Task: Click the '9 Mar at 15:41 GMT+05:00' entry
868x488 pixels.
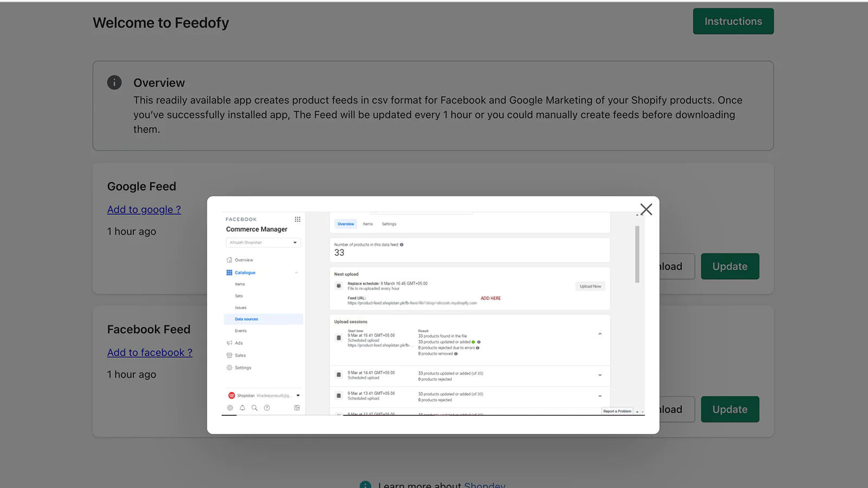Action: [371, 336]
